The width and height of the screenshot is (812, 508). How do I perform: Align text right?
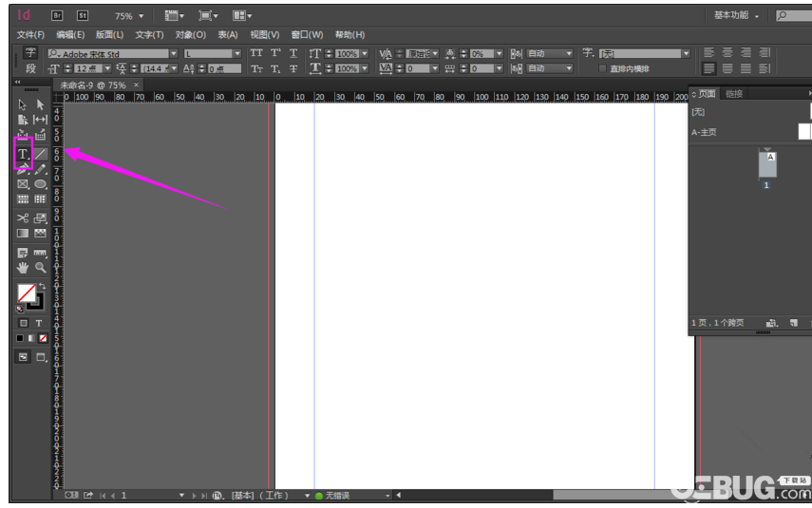(x=746, y=52)
